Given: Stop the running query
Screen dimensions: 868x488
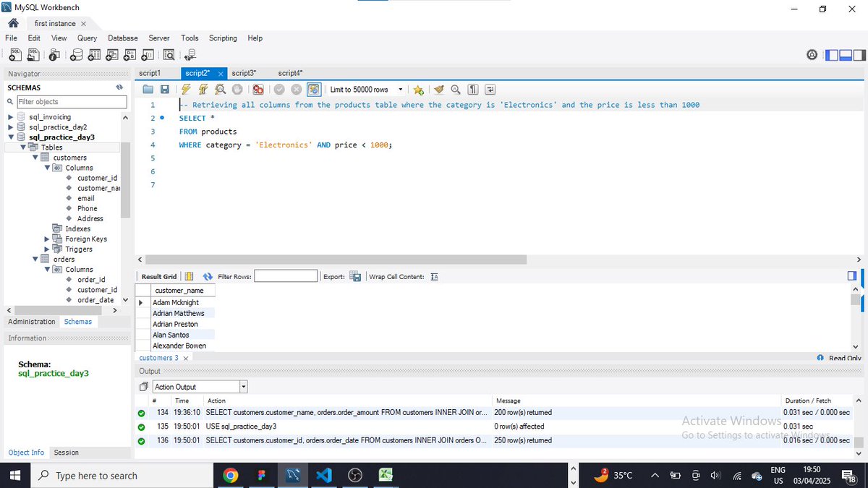Looking at the screenshot, I should 237,90.
